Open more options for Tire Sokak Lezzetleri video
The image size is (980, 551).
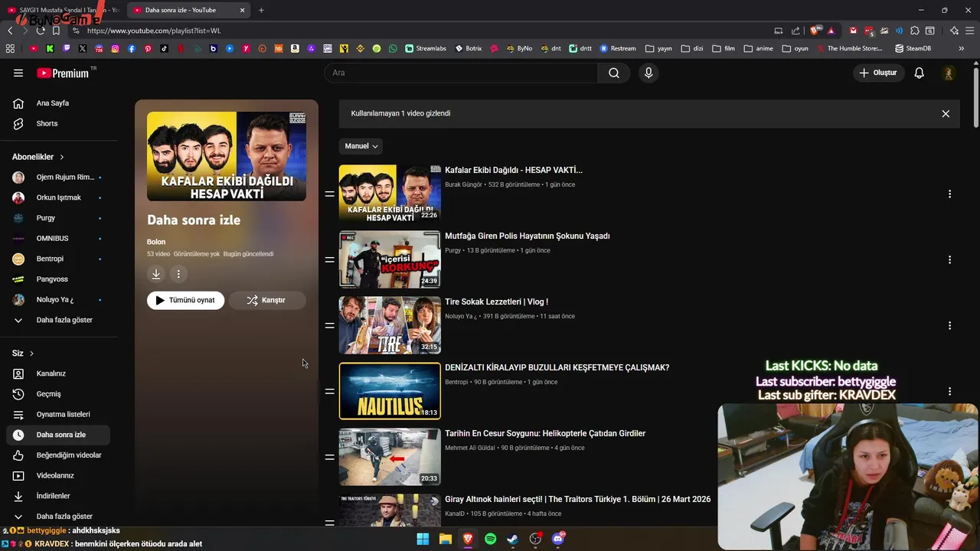pyautogui.click(x=949, y=326)
